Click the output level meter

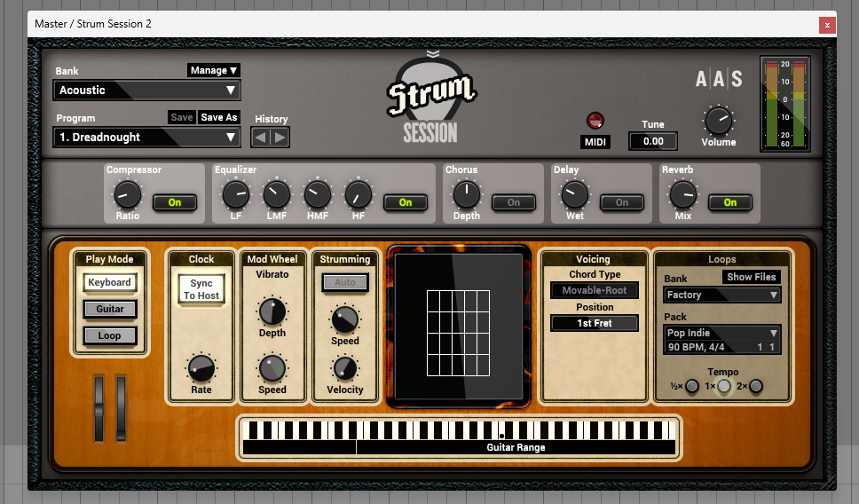[785, 104]
